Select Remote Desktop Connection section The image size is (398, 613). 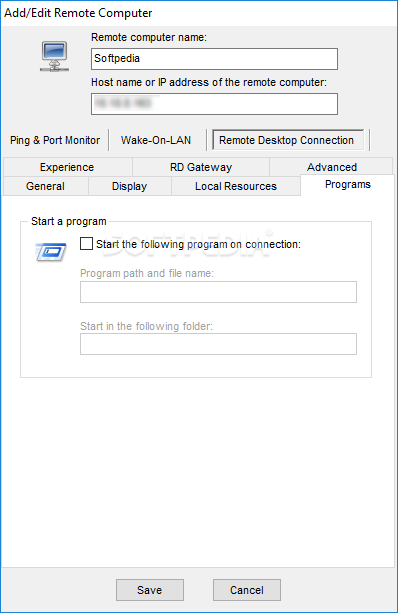(287, 140)
